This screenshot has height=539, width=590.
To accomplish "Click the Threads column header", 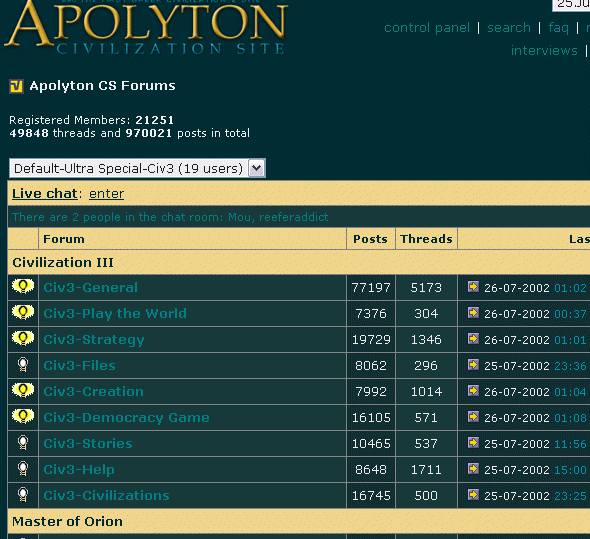I will 426,239.
